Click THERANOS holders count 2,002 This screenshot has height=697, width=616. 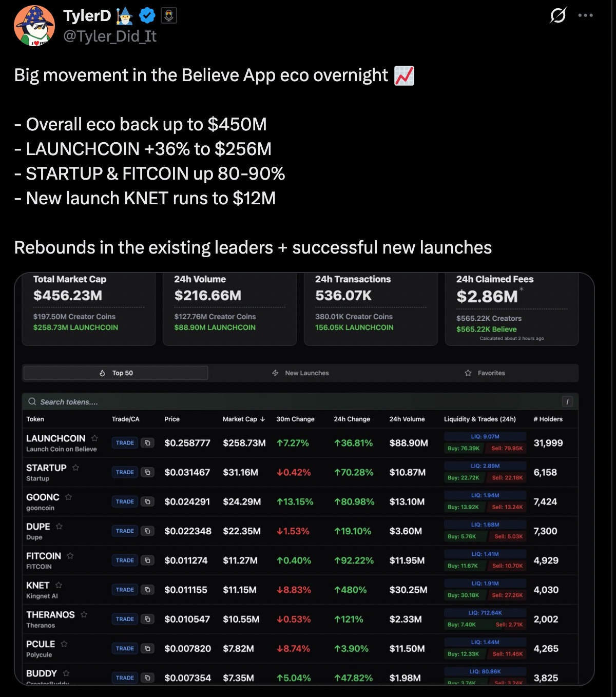(x=546, y=619)
